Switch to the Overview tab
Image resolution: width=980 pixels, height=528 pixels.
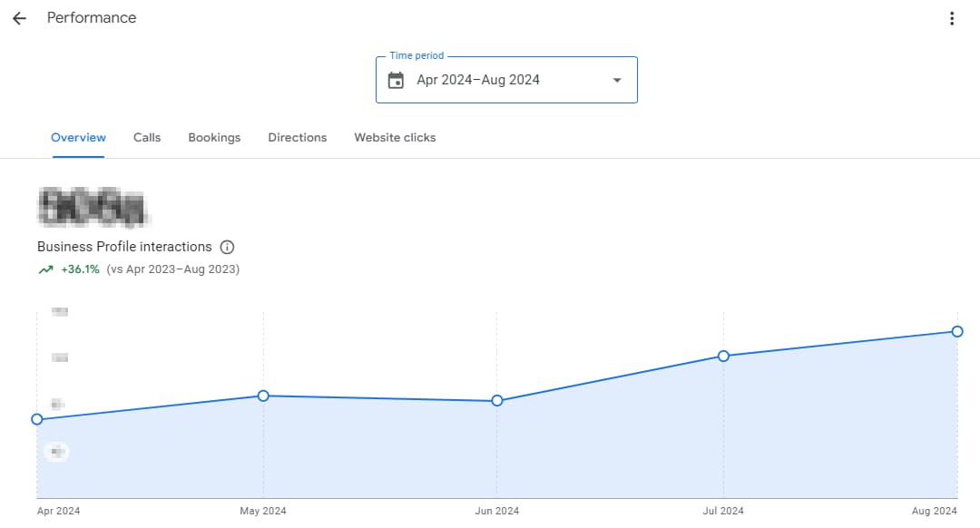pos(78,138)
